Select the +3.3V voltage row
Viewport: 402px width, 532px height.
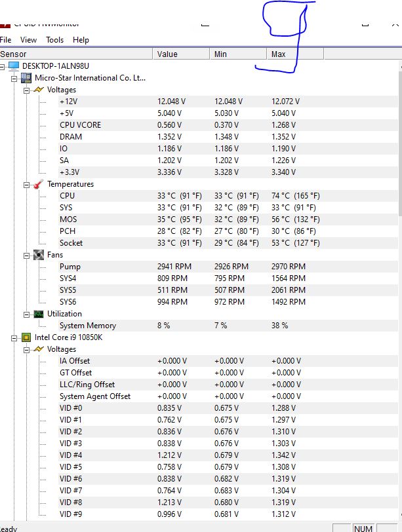point(228,172)
